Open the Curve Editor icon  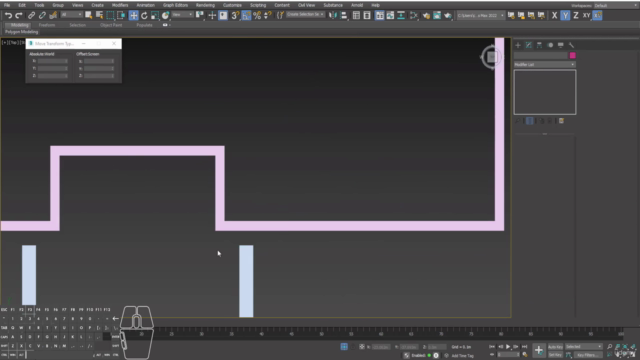(x=390, y=16)
